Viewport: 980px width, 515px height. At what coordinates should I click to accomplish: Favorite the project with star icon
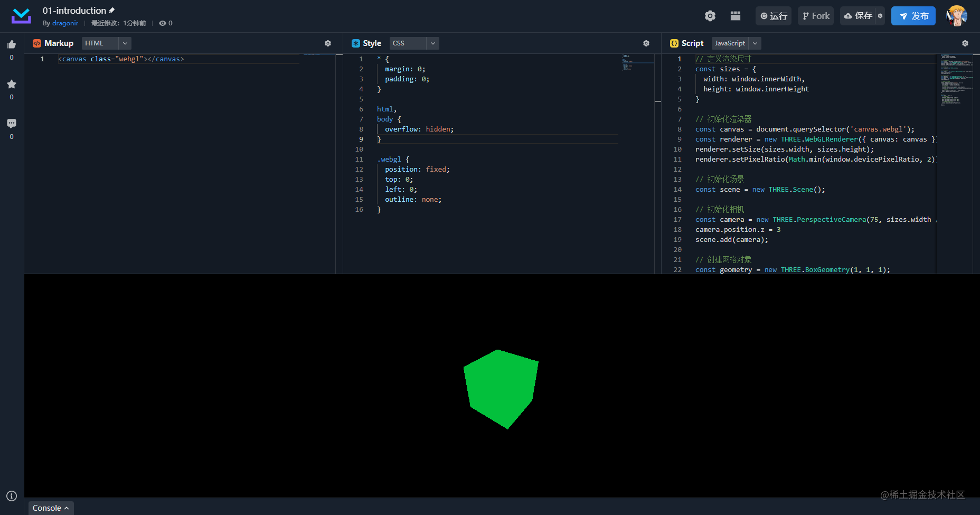[x=12, y=84]
